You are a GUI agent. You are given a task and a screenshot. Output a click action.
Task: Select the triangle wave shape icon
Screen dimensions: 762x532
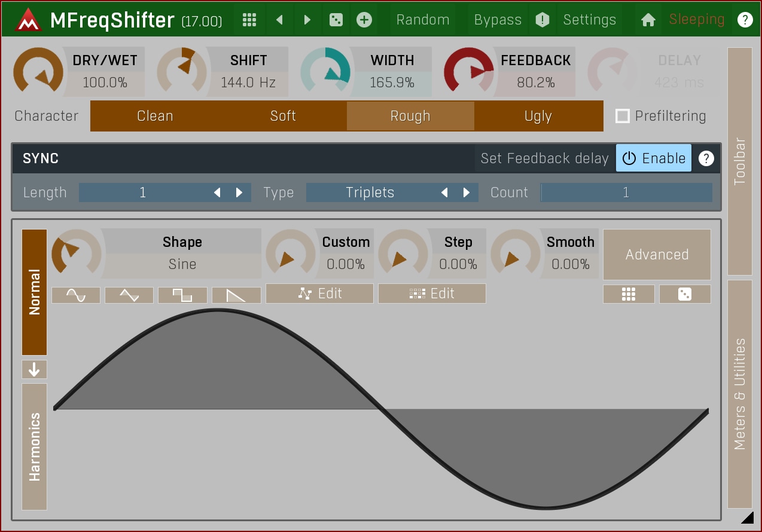click(x=129, y=295)
